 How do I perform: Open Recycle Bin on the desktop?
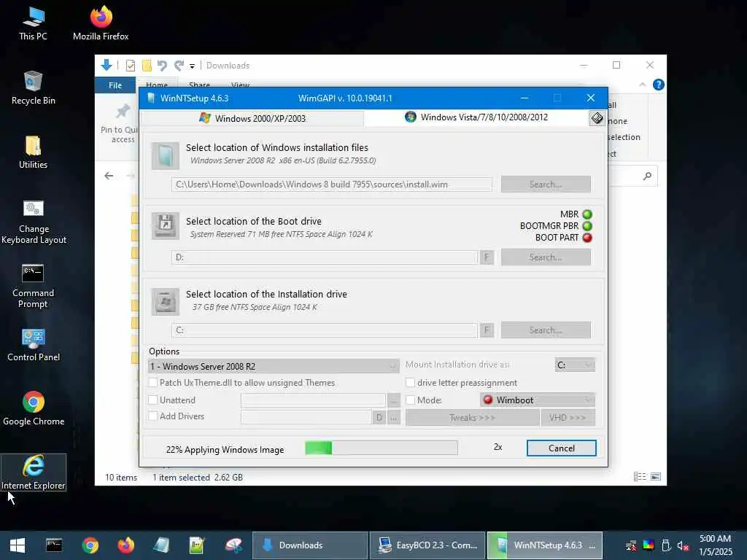(x=33, y=87)
